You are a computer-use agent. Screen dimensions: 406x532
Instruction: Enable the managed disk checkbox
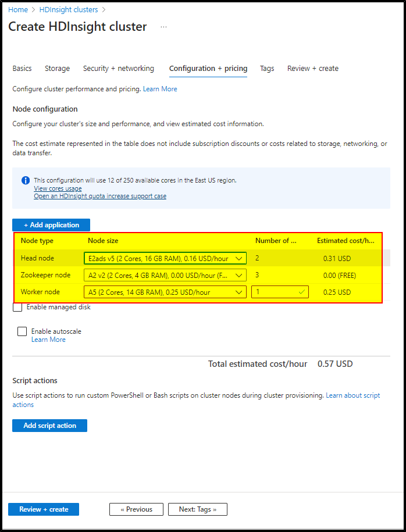tap(17, 308)
